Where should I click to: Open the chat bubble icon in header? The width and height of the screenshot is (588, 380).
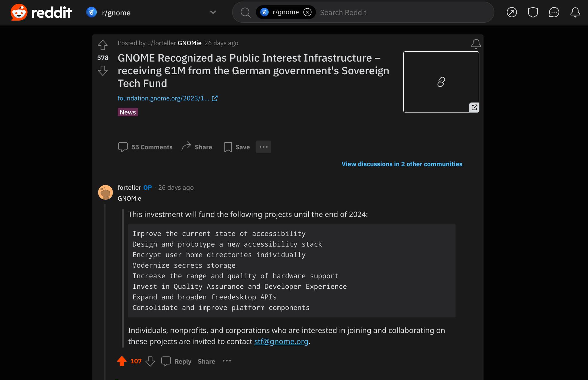click(x=554, y=12)
